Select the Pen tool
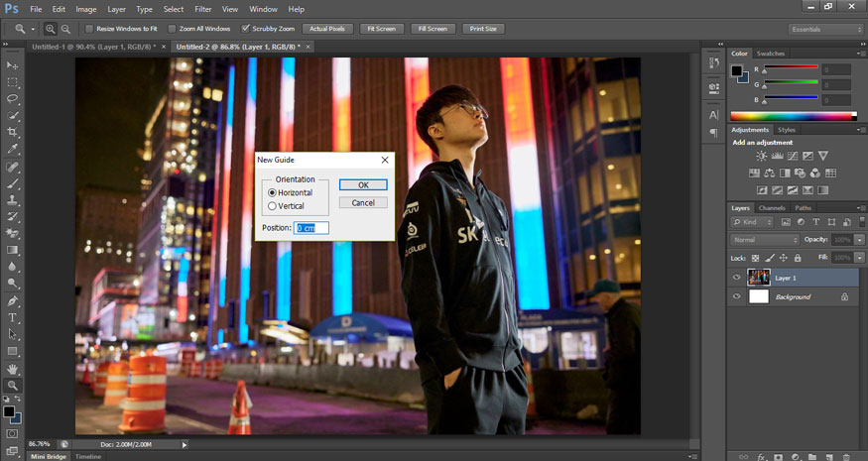The height and width of the screenshot is (461, 868). [x=13, y=300]
